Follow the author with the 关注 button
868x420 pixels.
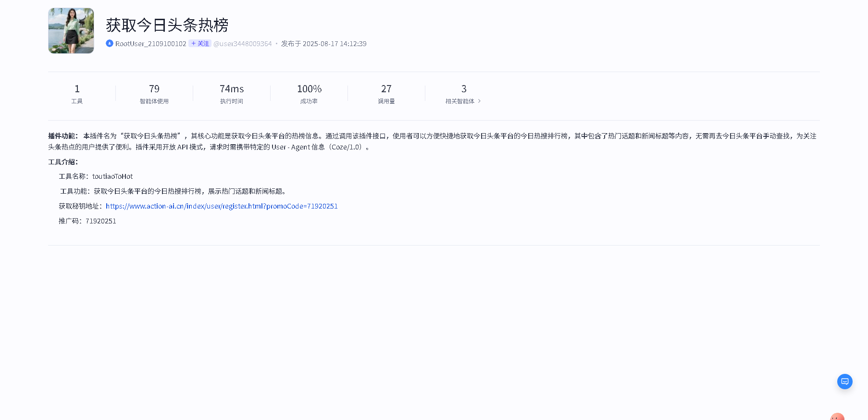click(x=200, y=43)
